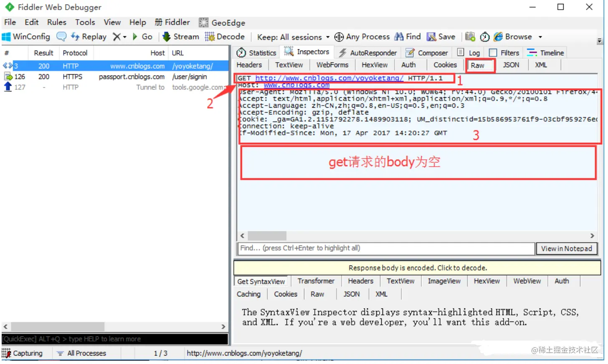Open the File menu
The image size is (608, 364).
tap(10, 23)
